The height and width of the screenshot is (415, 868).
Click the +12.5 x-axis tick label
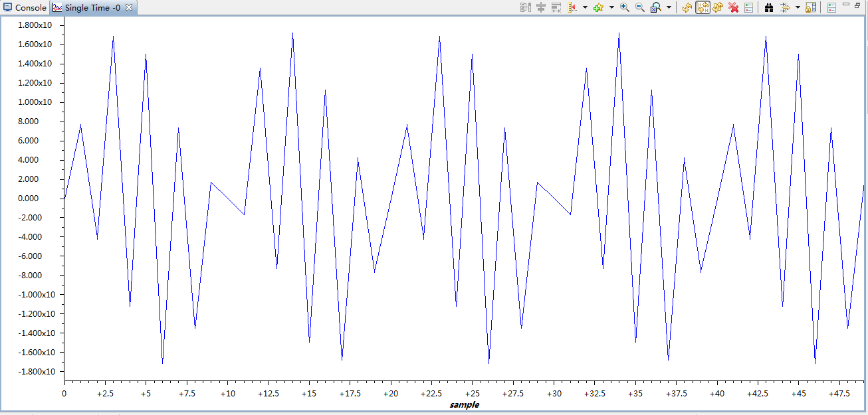[x=268, y=393]
